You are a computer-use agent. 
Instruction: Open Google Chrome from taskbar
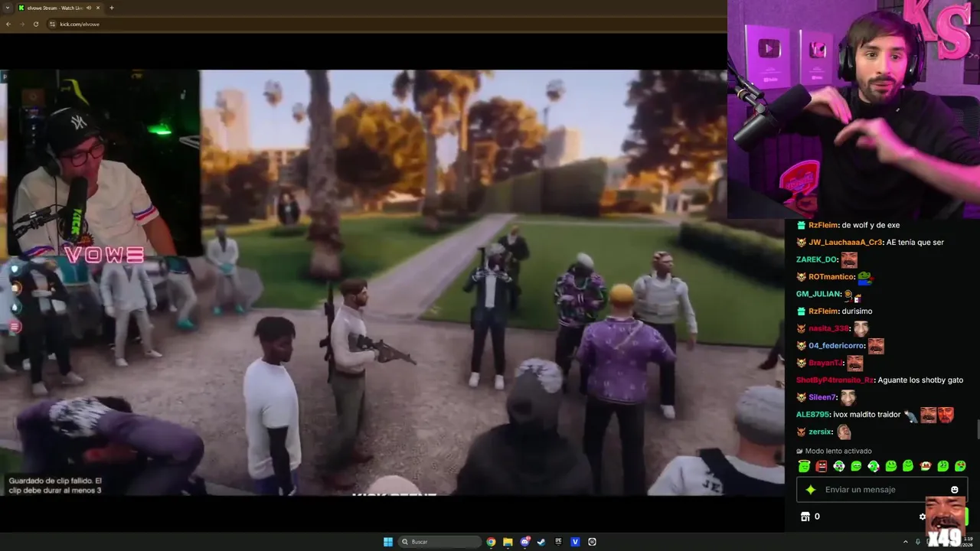click(x=491, y=542)
